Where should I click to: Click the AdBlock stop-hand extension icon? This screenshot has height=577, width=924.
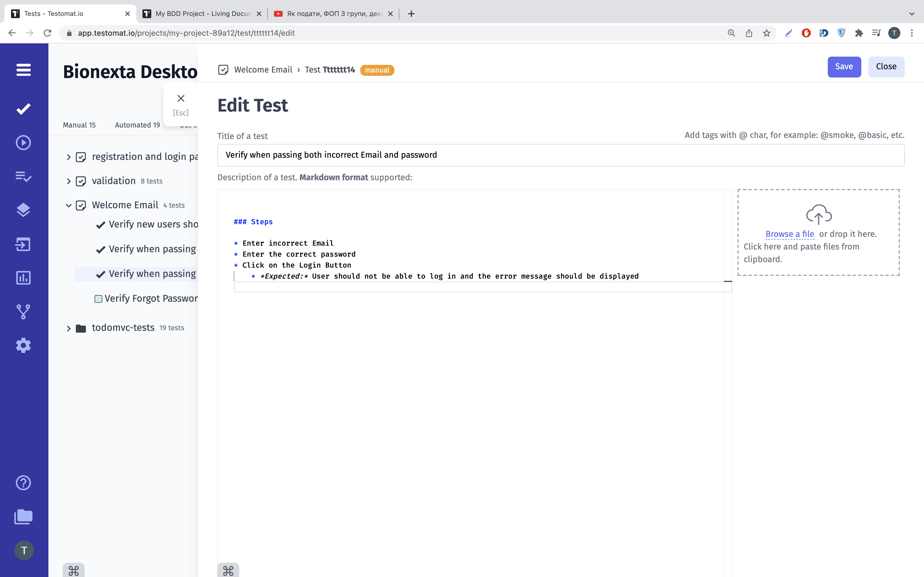[806, 33]
